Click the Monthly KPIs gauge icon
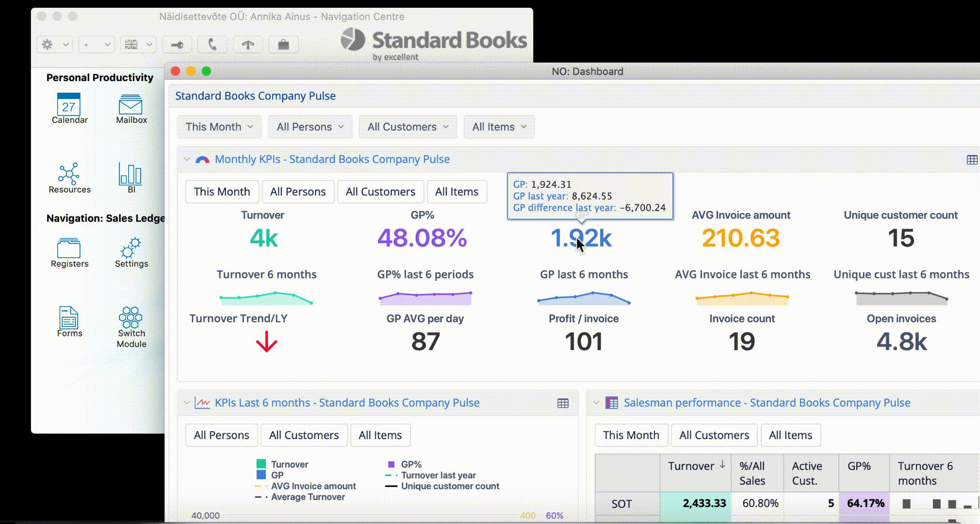This screenshot has width=980, height=524. (202, 159)
